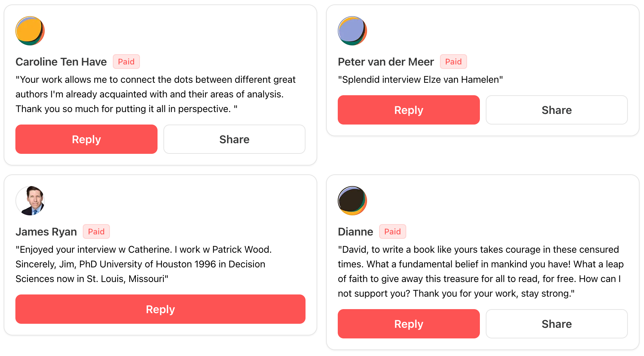
Task: Click Peter van der Meer's purple avatar
Action: pyautogui.click(x=352, y=31)
